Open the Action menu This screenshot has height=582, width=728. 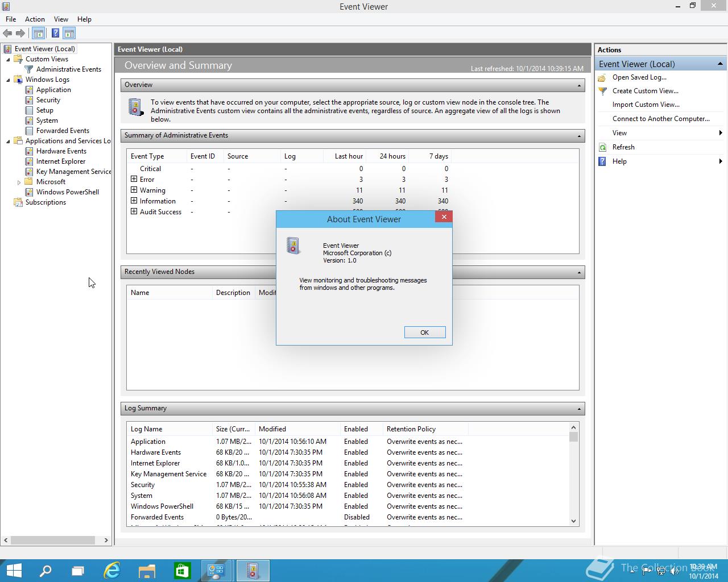[35, 19]
